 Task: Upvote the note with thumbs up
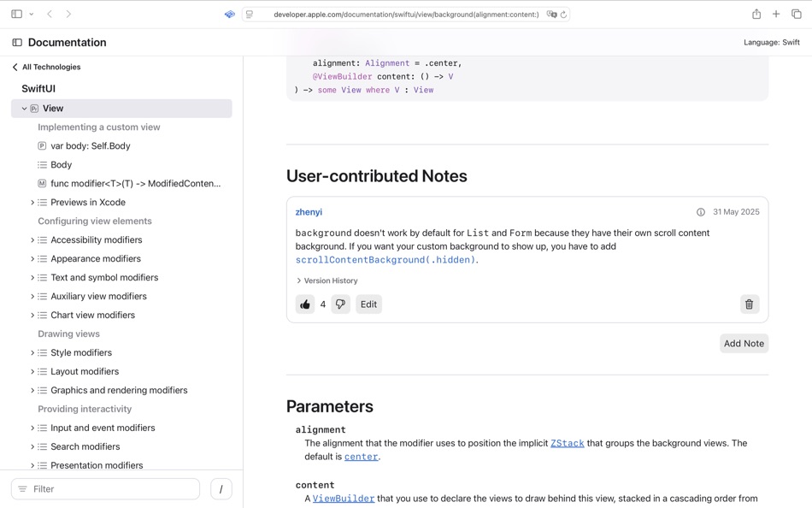(x=305, y=304)
